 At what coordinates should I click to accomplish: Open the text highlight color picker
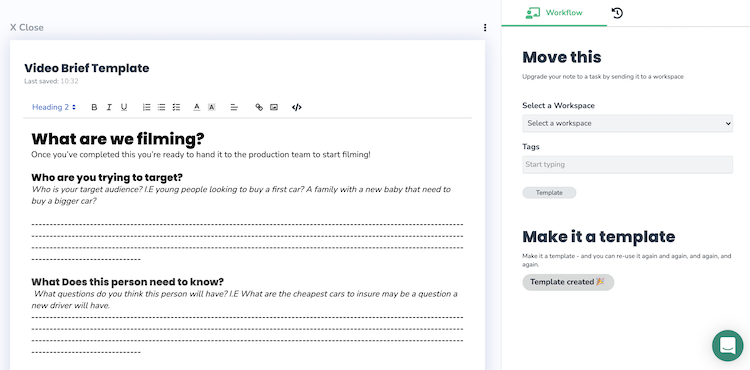pos(211,108)
